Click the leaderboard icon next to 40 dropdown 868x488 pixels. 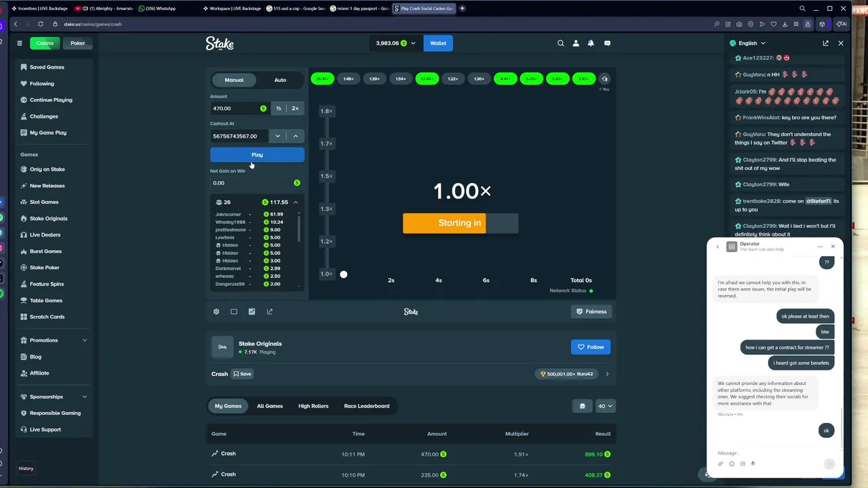[x=582, y=406]
